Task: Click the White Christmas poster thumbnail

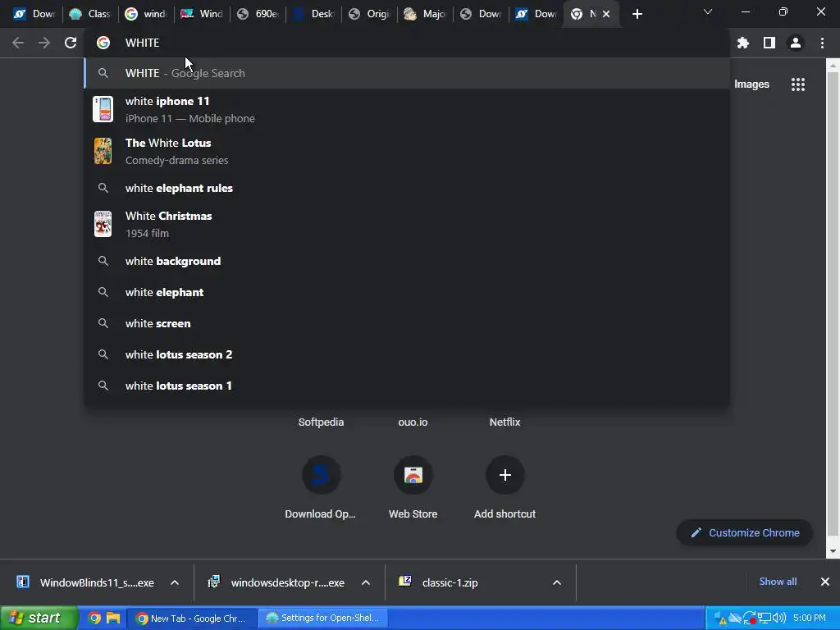Action: point(103,224)
